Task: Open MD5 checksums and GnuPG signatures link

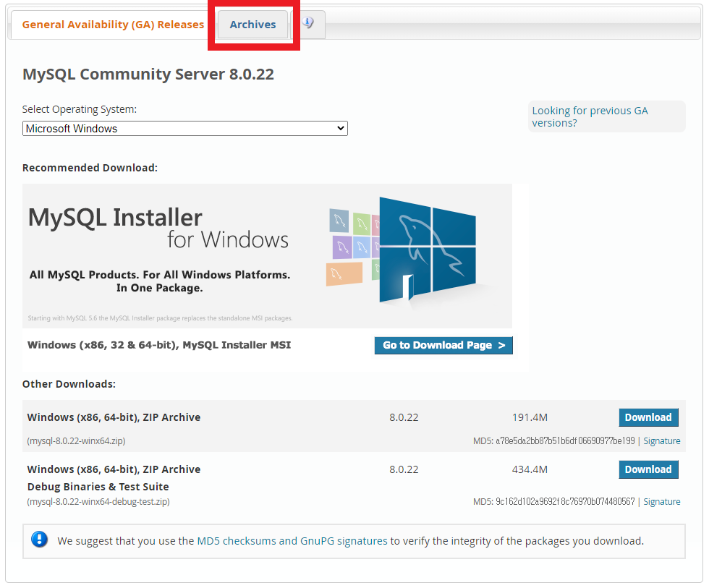Action: pyautogui.click(x=292, y=541)
